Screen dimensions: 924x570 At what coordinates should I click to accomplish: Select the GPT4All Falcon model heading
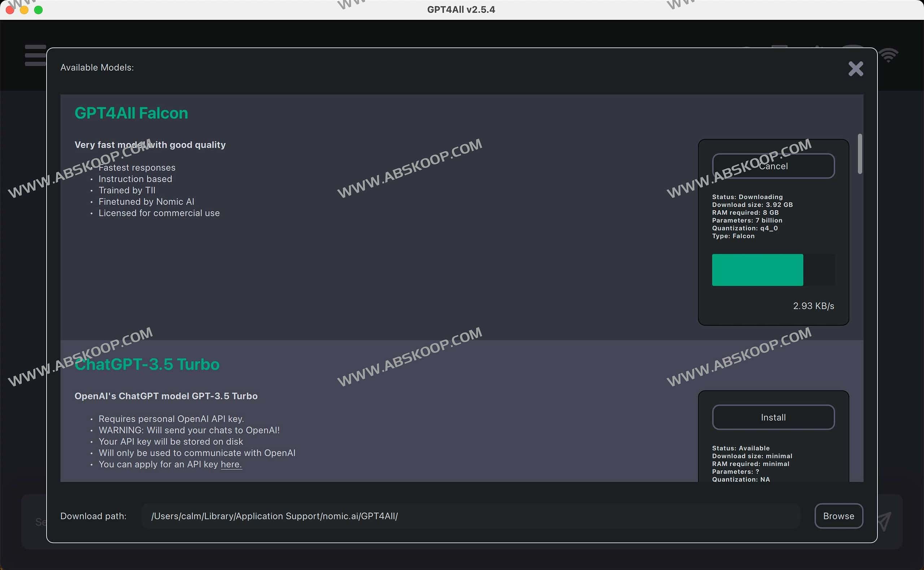pyautogui.click(x=131, y=113)
